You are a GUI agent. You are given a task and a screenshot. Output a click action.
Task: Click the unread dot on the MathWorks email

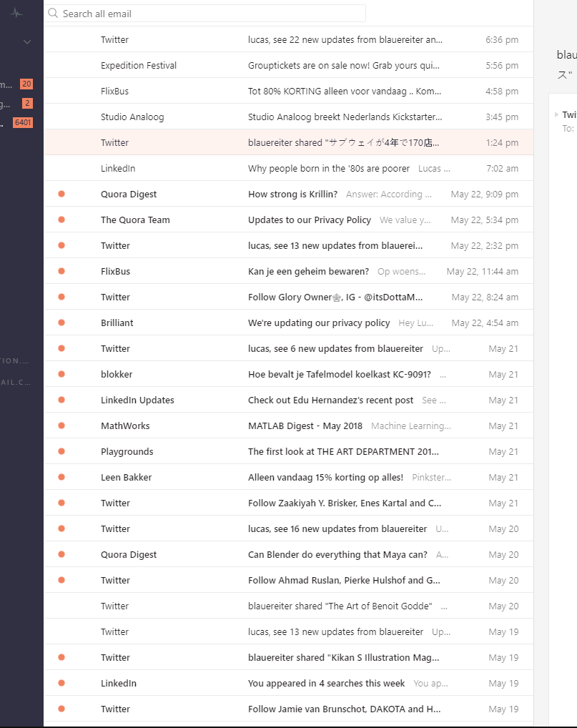pos(60,426)
